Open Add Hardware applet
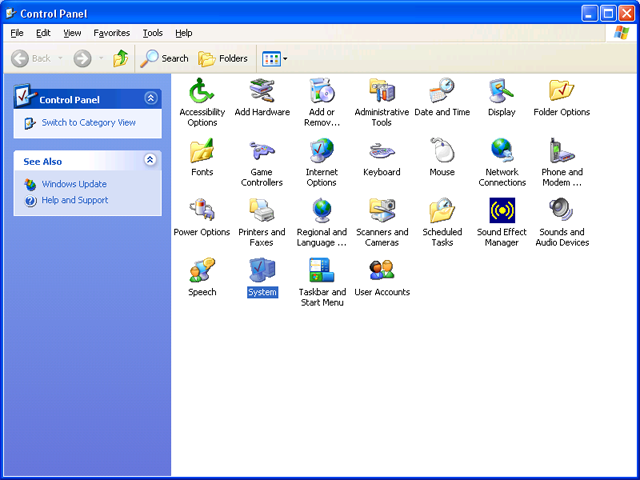The image size is (640, 480). (x=262, y=92)
